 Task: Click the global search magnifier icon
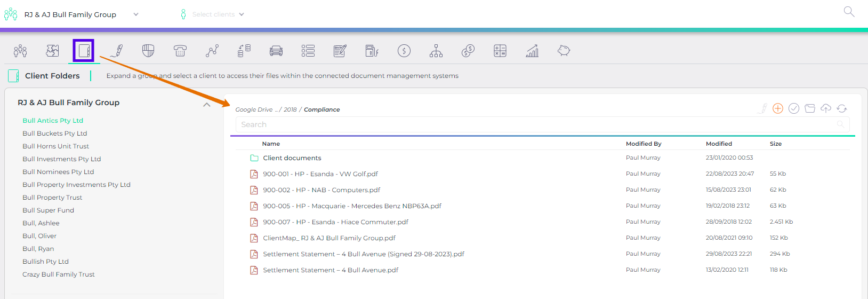[849, 12]
